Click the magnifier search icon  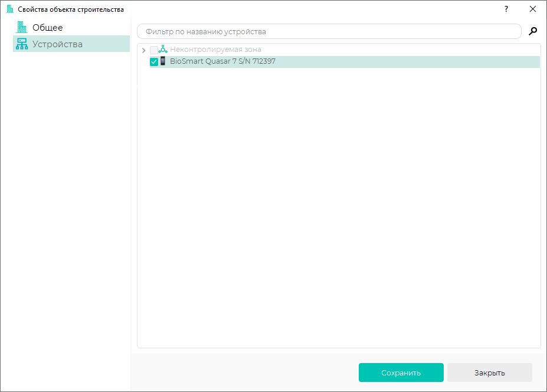tap(533, 31)
